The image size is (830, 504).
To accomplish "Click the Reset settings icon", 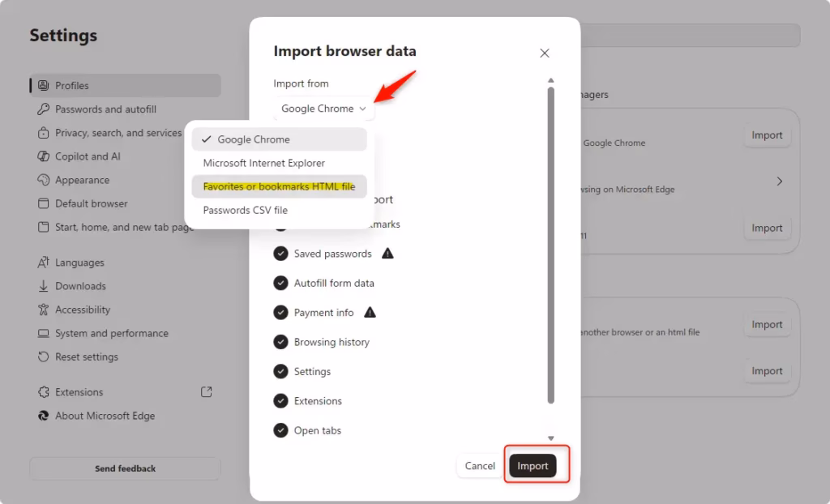I will point(44,357).
